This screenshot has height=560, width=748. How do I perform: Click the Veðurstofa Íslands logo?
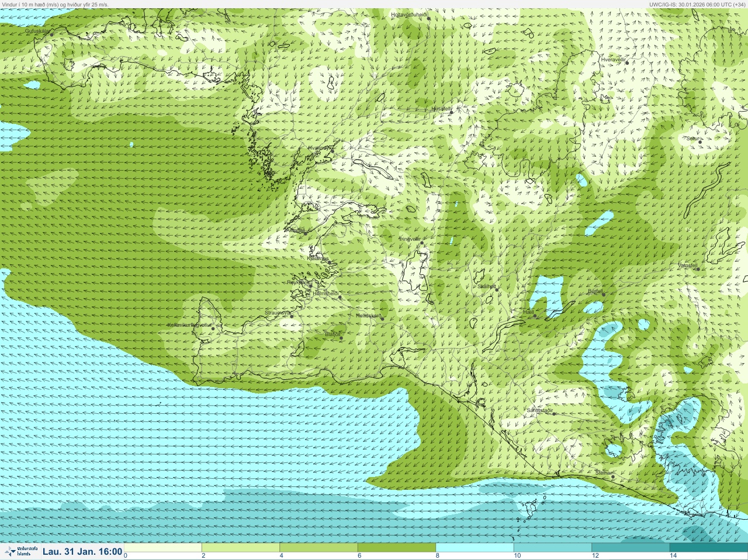click(x=21, y=551)
